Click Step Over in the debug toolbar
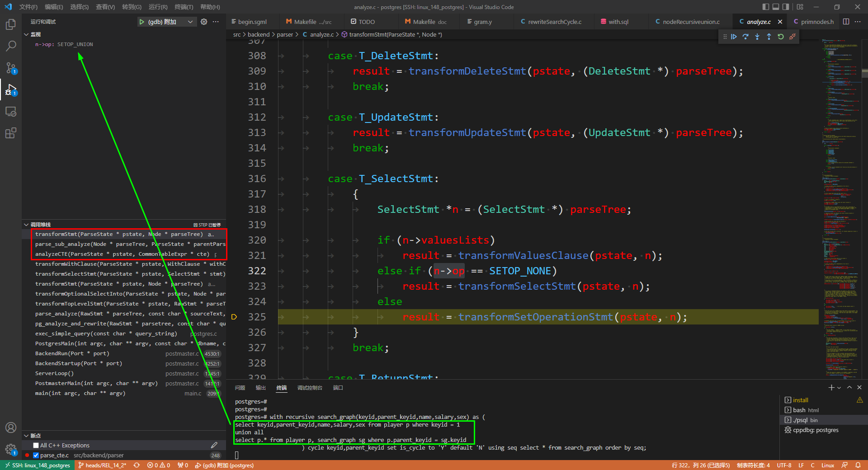868x470 pixels. (745, 37)
